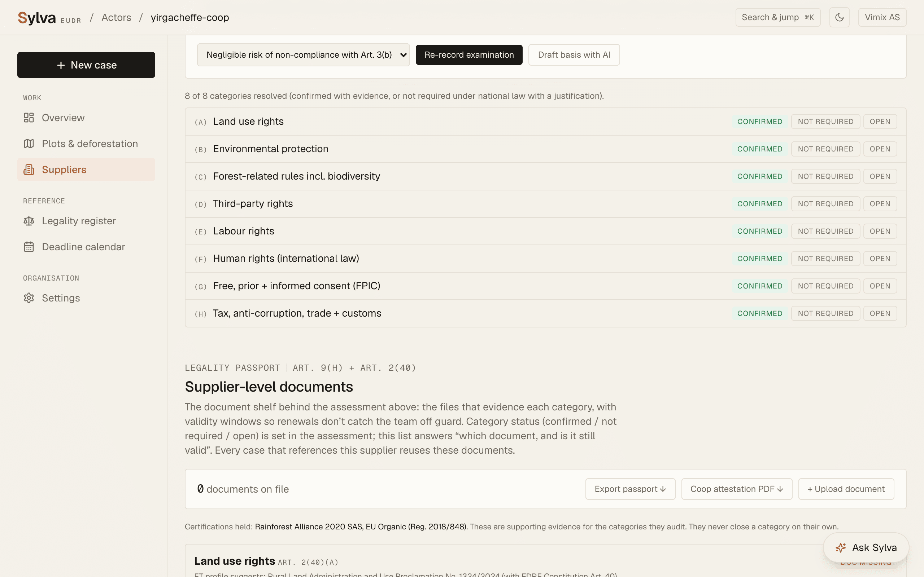Go to Actors breadcrumb

click(x=116, y=18)
